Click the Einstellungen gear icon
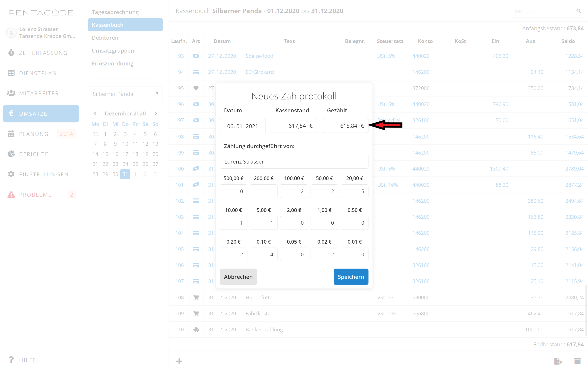588x371 pixels. pos(11,174)
